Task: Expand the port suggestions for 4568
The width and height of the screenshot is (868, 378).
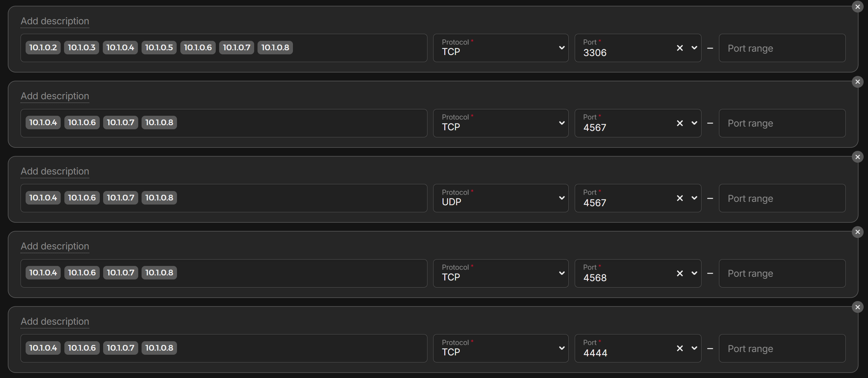Action: (x=694, y=273)
